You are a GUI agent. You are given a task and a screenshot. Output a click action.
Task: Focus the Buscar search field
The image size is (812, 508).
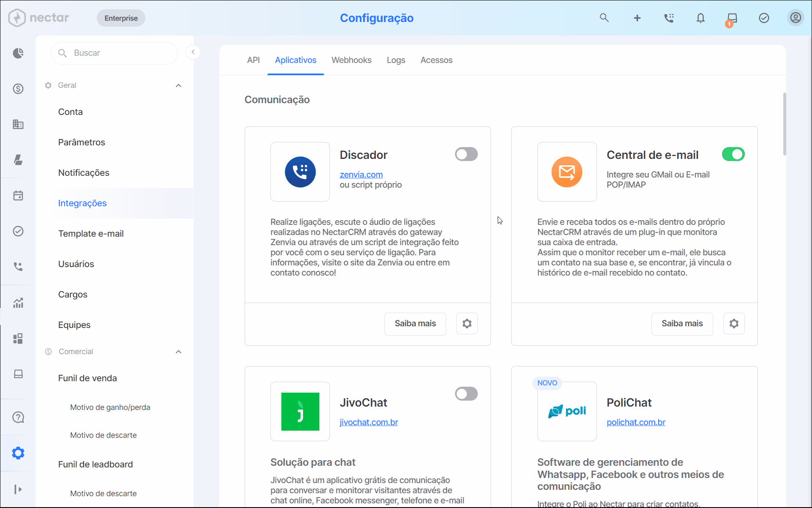click(114, 53)
